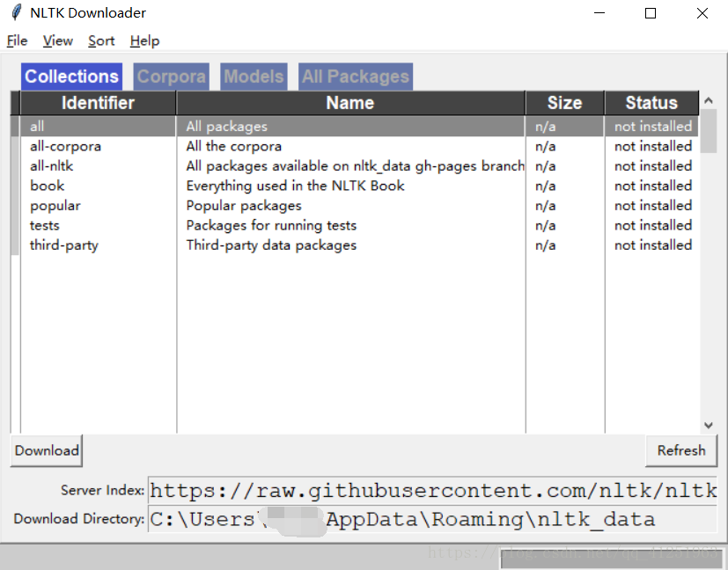The image size is (728, 570).
Task: Select the 'all-nltk' identifier
Action: point(52,166)
